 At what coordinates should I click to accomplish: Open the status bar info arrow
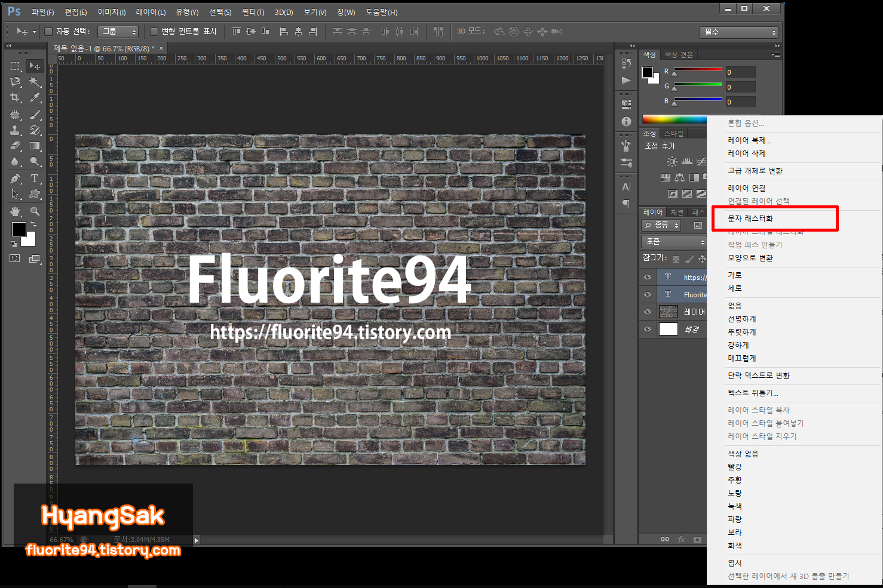point(197,540)
